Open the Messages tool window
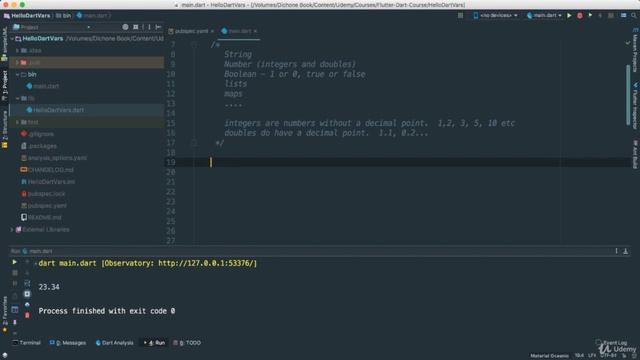 point(68,343)
